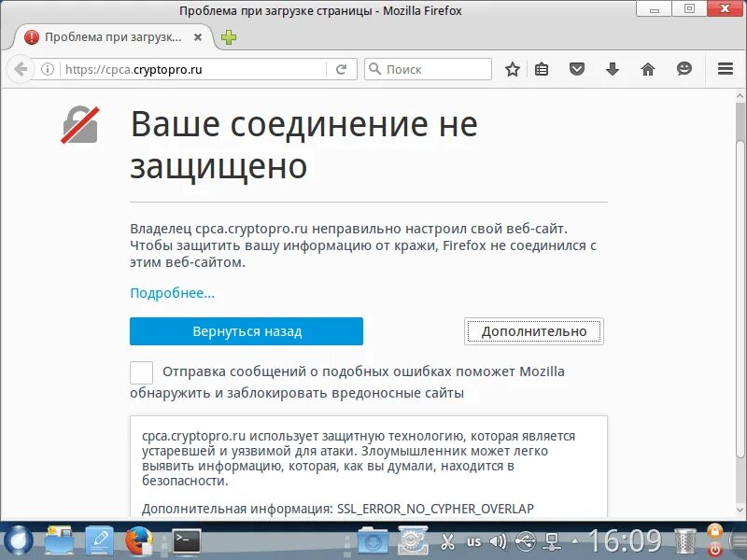
Task: Launch the text editor pencil icon
Action: pyautogui.click(x=99, y=540)
